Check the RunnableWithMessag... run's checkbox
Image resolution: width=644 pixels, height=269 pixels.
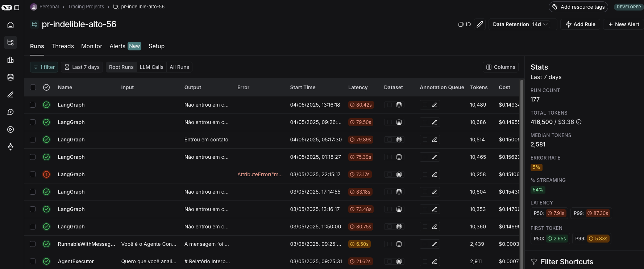tap(33, 244)
